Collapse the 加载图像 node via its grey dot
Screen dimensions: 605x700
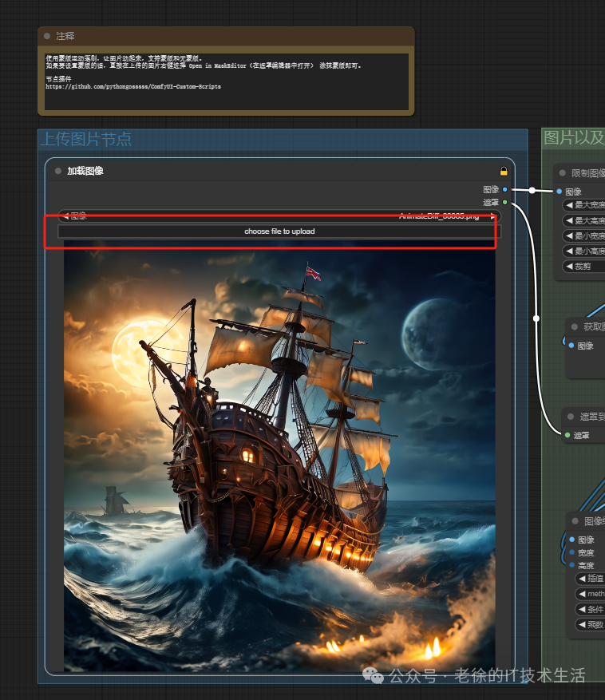pyautogui.click(x=58, y=171)
